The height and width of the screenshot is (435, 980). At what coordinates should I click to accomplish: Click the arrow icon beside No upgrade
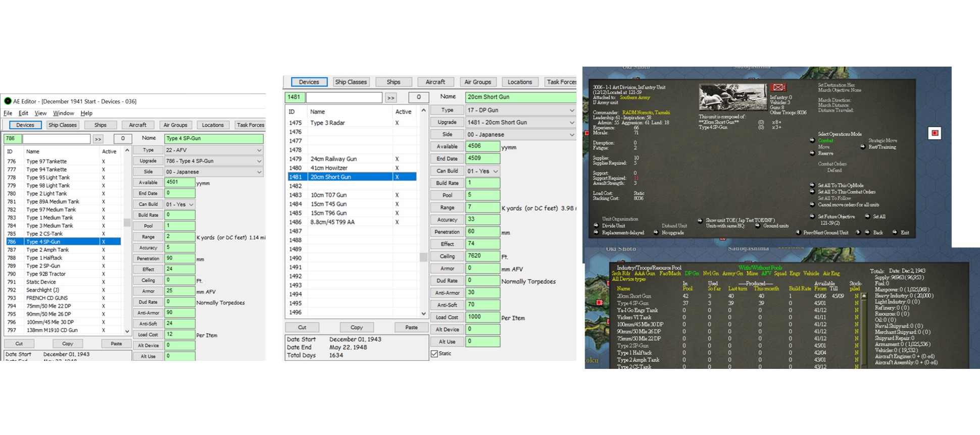tap(656, 232)
